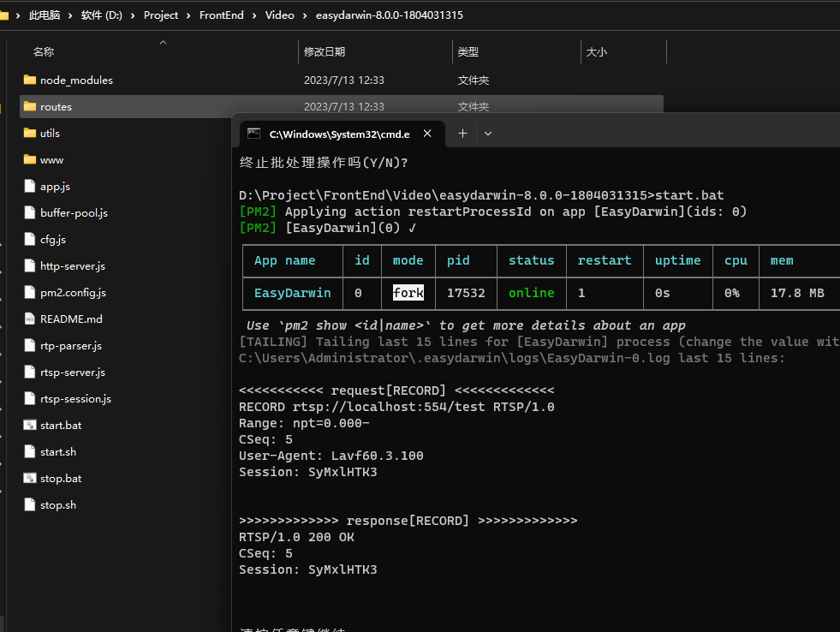The height and width of the screenshot is (632, 840).
Task: Sort by 名称 column header
Action: (x=44, y=52)
